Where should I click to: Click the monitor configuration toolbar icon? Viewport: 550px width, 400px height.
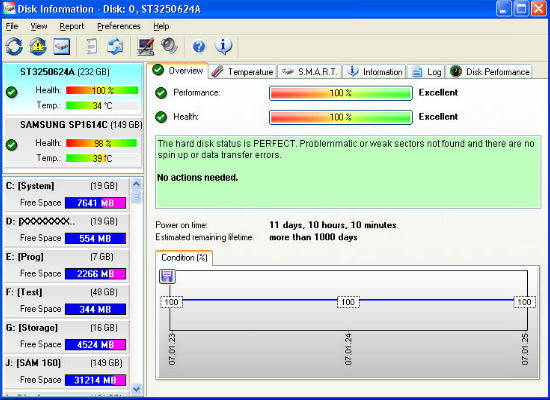click(146, 46)
